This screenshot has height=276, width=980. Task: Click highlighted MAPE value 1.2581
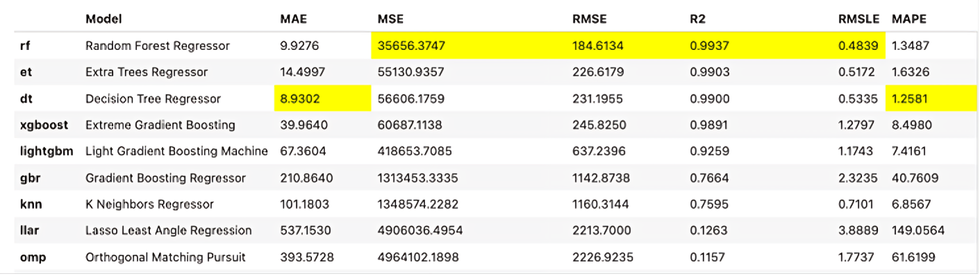[909, 99]
